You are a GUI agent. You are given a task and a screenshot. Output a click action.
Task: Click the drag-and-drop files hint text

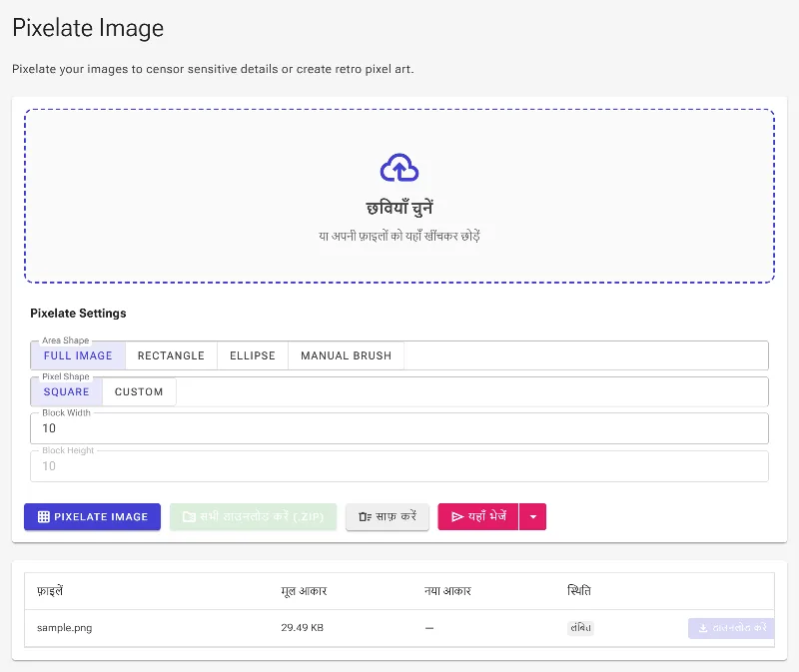(x=399, y=236)
